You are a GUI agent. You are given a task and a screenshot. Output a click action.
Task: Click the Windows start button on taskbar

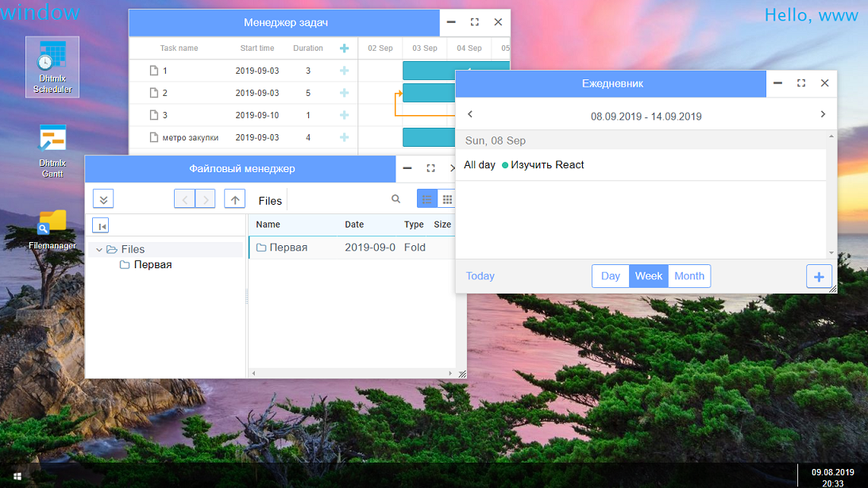(x=17, y=476)
